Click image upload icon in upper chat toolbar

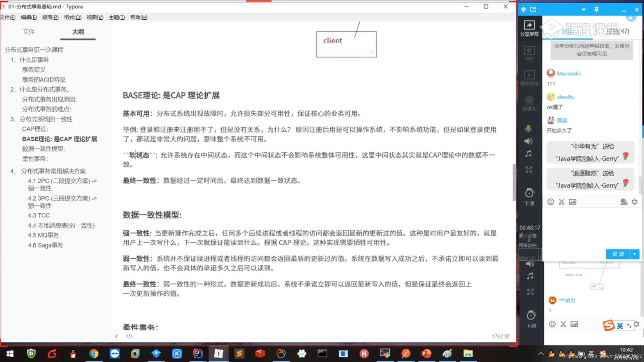(573, 202)
